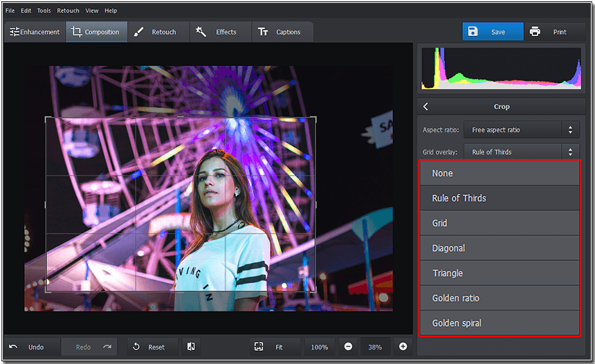Choose the Grid overlay option
Image resolution: width=595 pixels, height=364 pixels.
pyautogui.click(x=500, y=224)
